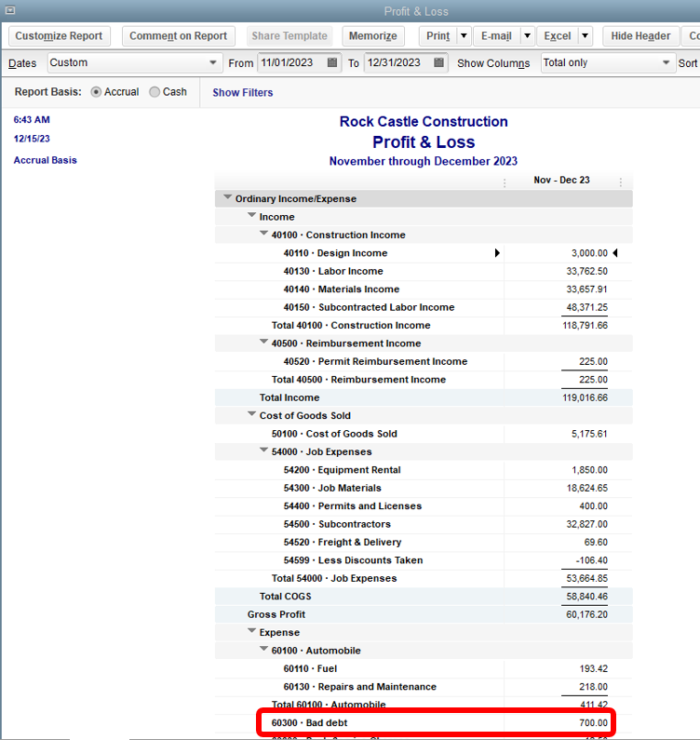Screen dimensions: 700x740
Task: Select the 50100 Cost of Goods Sold row
Action: click(x=424, y=434)
